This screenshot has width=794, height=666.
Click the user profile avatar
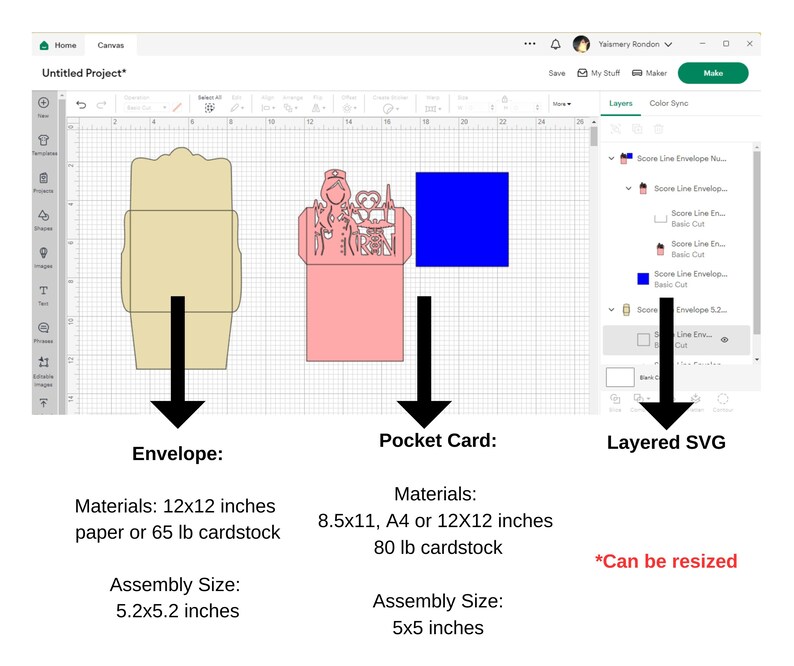tap(581, 44)
